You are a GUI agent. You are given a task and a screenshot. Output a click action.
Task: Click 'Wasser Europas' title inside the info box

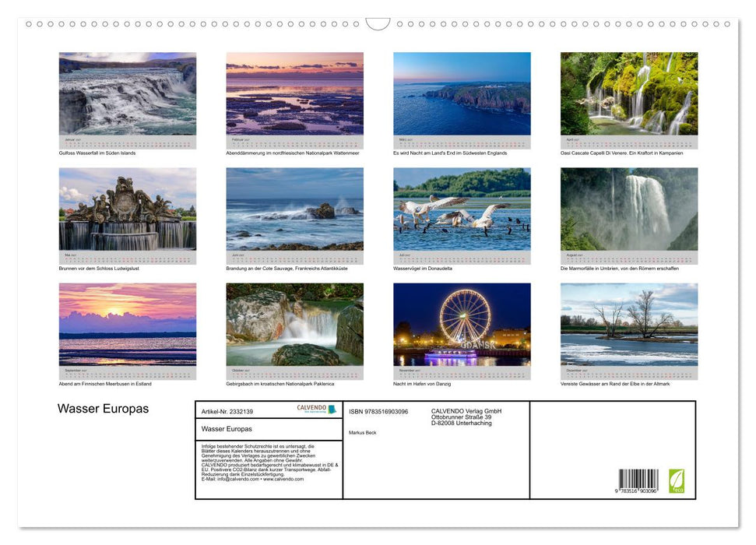pyautogui.click(x=227, y=429)
